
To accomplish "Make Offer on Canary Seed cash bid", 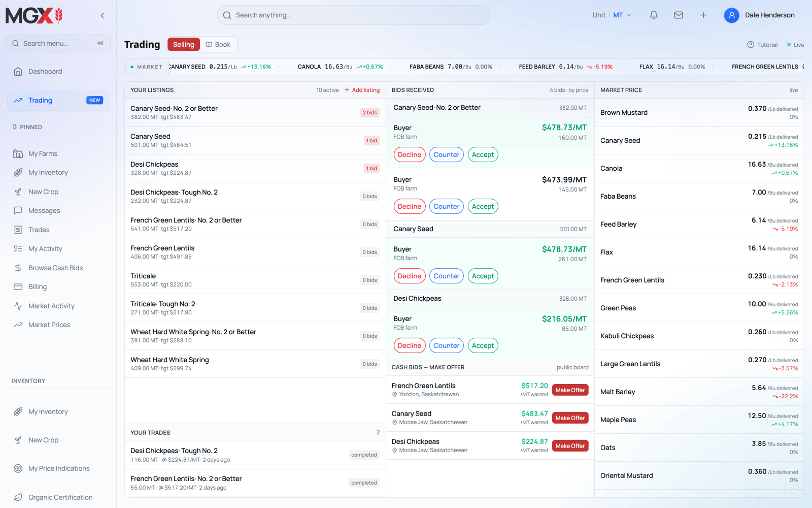I will click(570, 418).
